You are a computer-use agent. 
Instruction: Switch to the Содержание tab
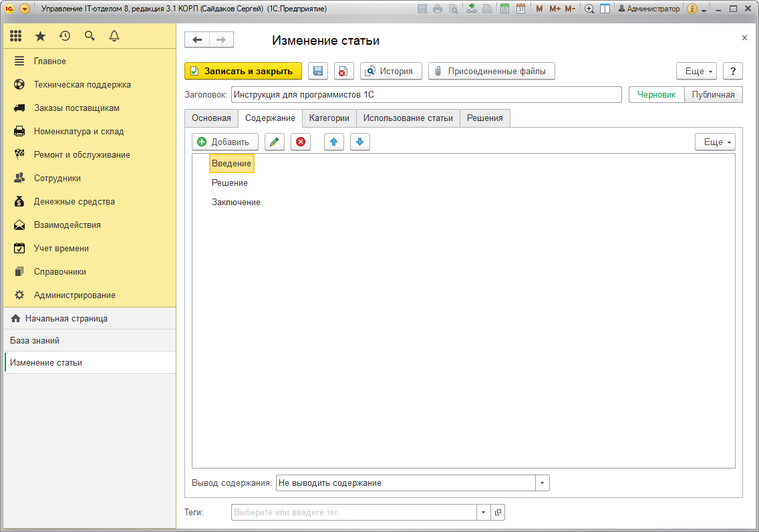[270, 118]
